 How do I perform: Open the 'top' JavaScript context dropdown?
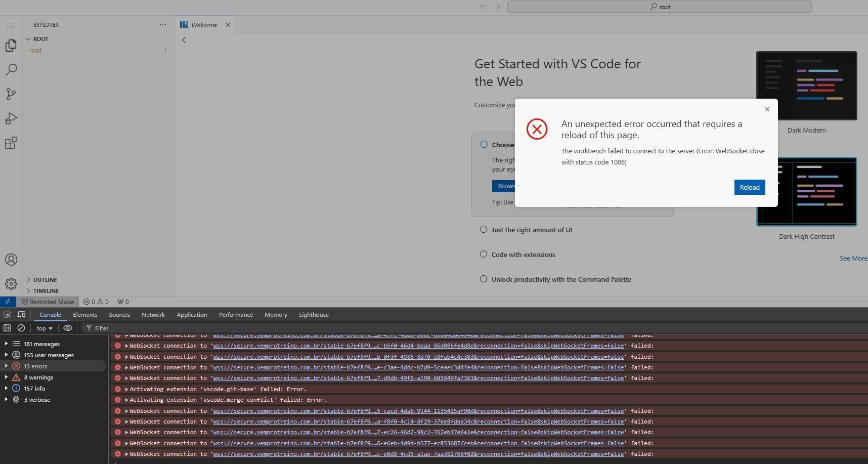45,328
